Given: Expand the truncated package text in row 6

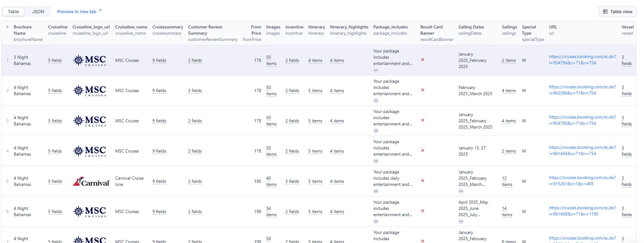Looking at the screenshot, I should click(376, 222).
